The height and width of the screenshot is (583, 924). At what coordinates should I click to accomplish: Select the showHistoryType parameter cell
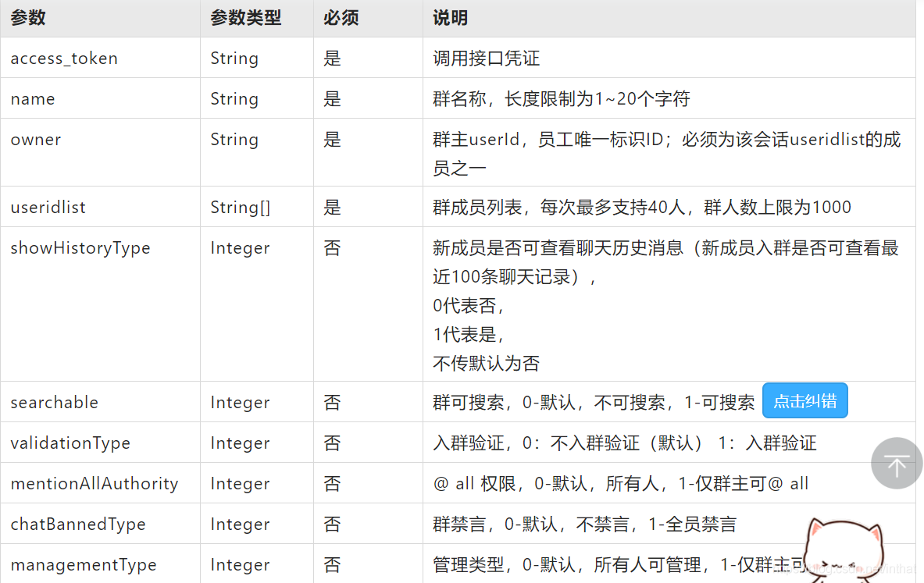[80, 248]
